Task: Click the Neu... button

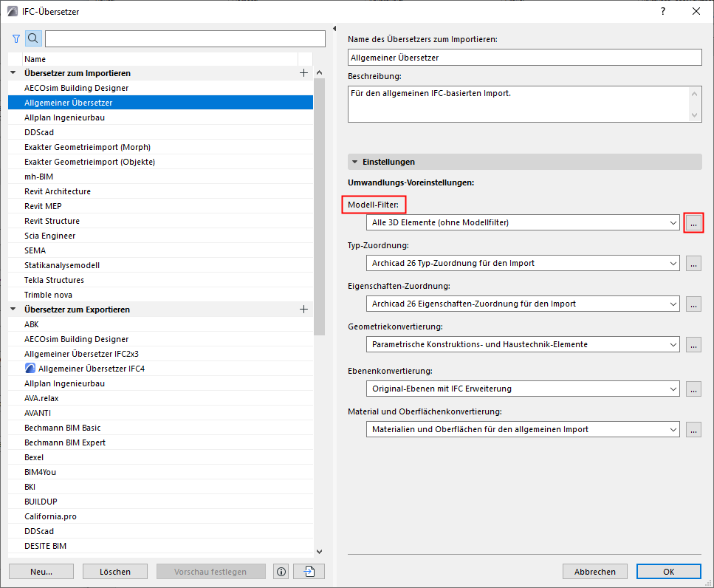Action: coord(41,572)
